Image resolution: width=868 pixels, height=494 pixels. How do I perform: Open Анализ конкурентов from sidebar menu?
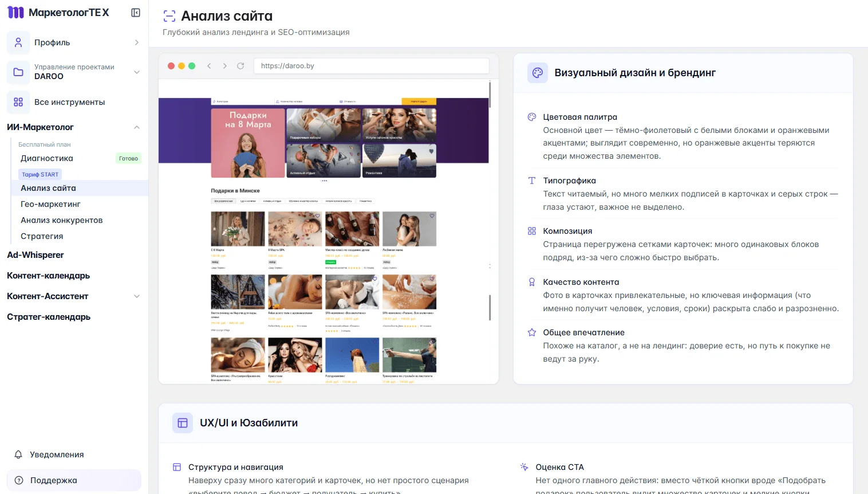point(61,220)
